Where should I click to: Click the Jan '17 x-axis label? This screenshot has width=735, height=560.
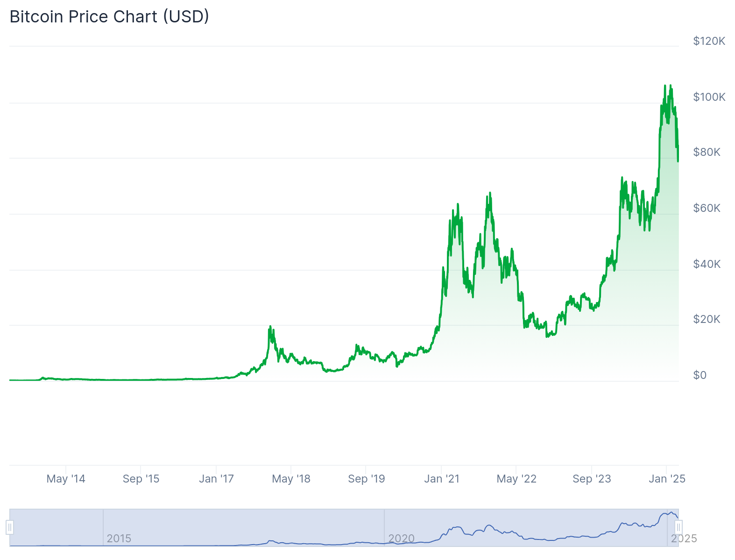pos(216,479)
